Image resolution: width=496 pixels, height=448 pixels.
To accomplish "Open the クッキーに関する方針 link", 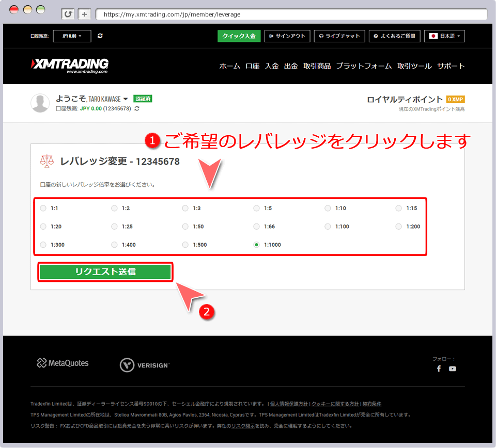I will pyautogui.click(x=335, y=404).
